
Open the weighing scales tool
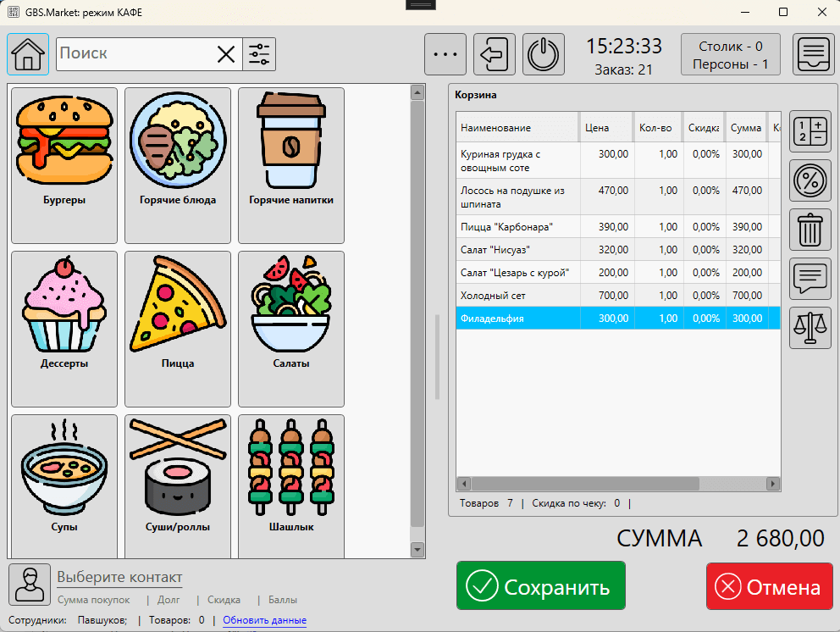pyautogui.click(x=810, y=328)
